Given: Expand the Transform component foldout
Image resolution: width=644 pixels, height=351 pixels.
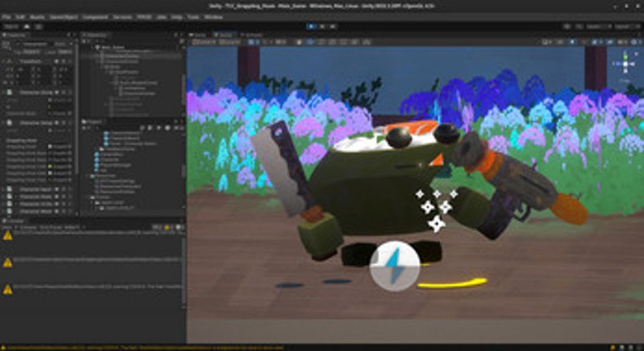Looking at the screenshot, I should [x=5, y=60].
